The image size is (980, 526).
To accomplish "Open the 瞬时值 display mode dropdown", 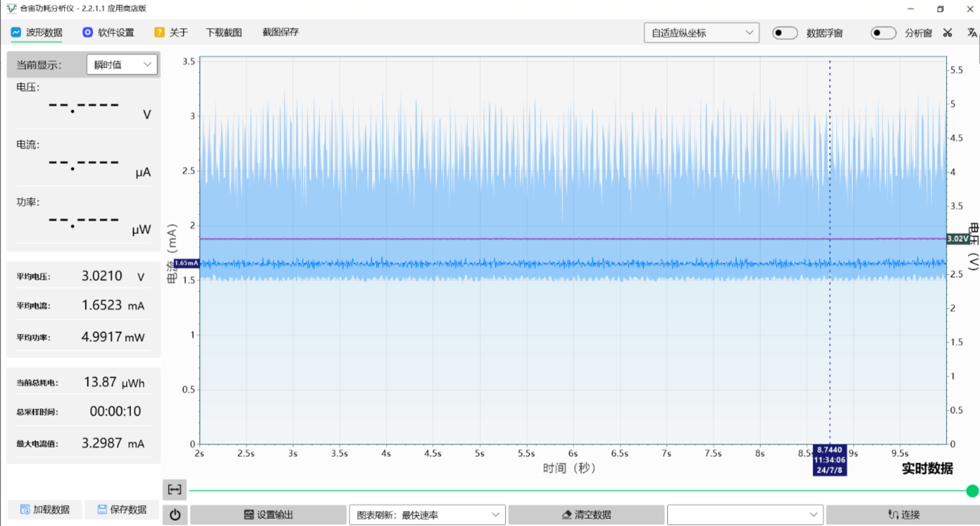I will 122,65.
